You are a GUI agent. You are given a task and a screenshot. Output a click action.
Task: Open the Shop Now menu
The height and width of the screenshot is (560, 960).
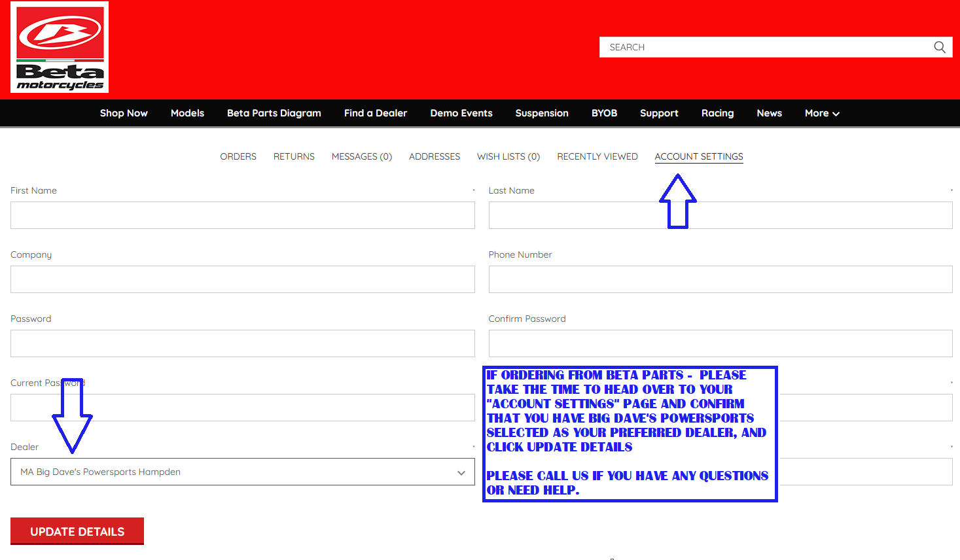(x=124, y=113)
